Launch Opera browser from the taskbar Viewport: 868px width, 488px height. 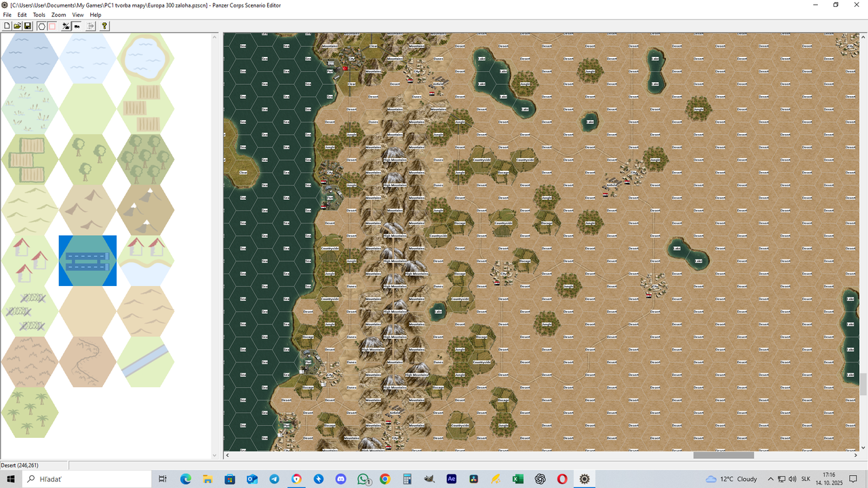click(x=562, y=479)
